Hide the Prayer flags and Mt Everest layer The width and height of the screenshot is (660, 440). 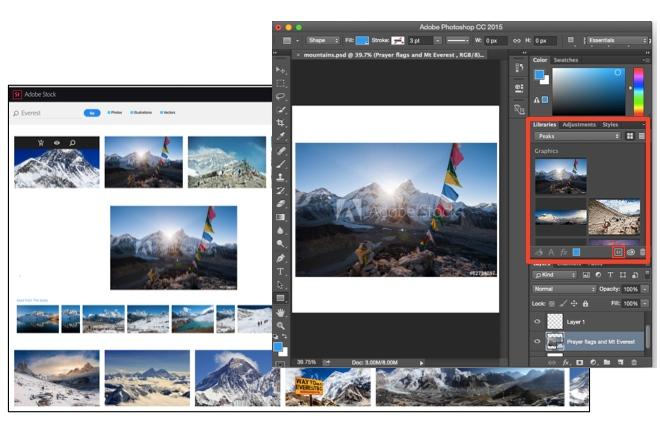click(x=537, y=341)
